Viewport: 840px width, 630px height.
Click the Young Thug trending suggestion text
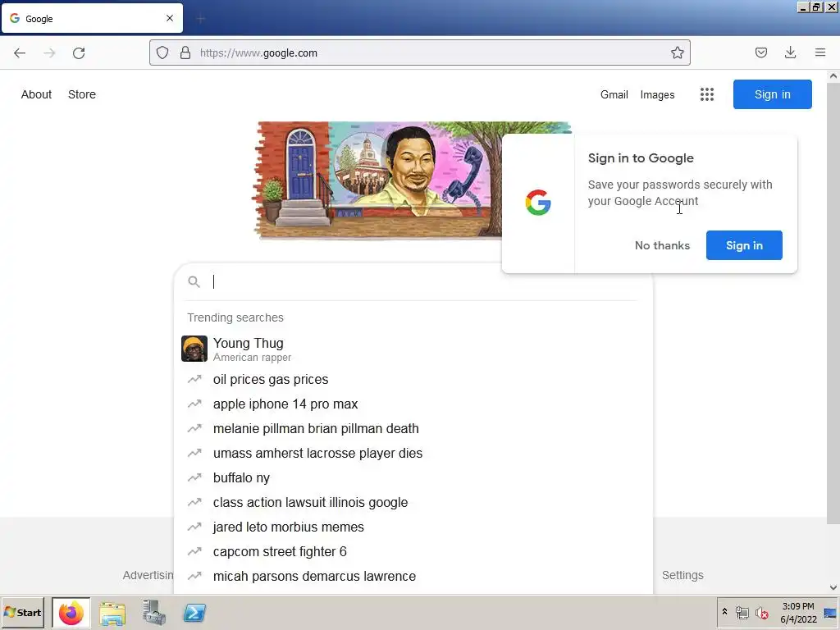tap(248, 344)
